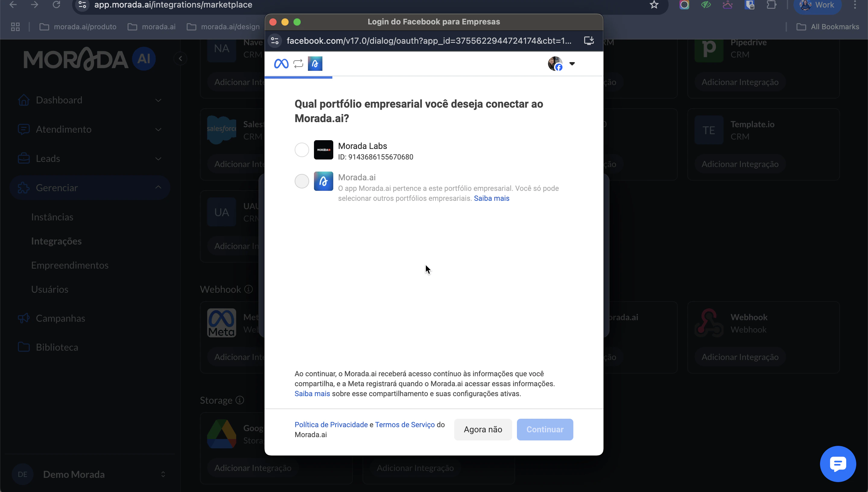868x492 pixels.
Task: Open the account switcher for Demo Morada
Action: click(164, 474)
